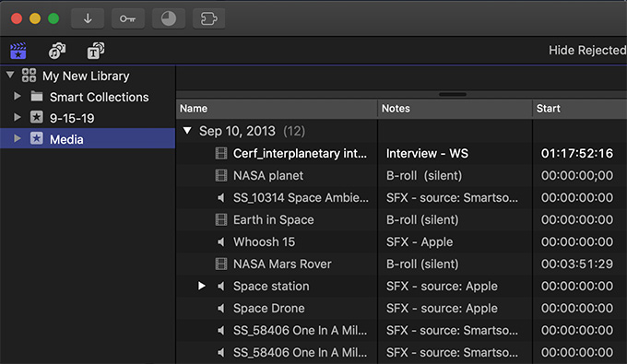Select the Media event
This screenshot has width=627, height=364.
66,139
